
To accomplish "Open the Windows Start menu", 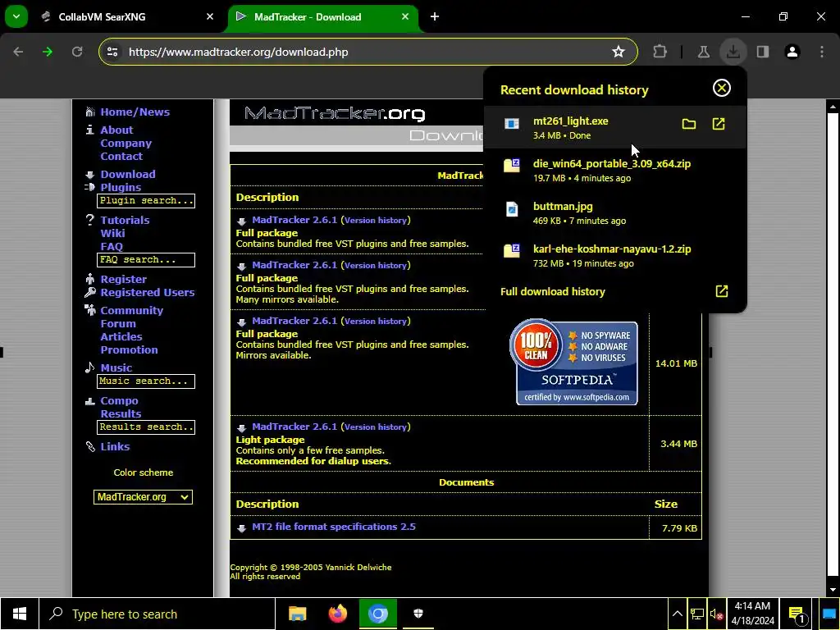I will [20, 614].
